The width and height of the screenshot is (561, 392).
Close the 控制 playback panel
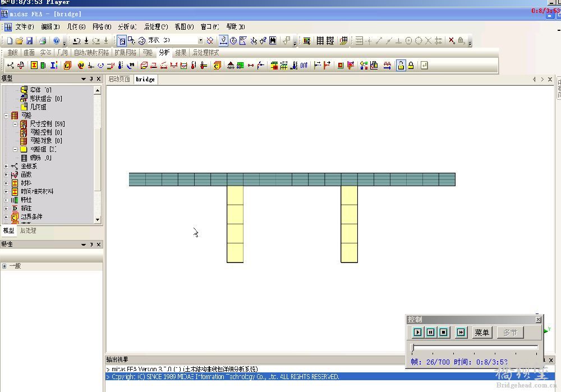538,320
